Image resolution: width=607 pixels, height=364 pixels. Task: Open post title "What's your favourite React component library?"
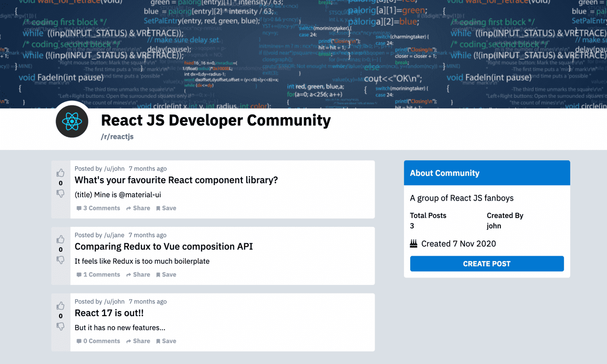pos(176,180)
